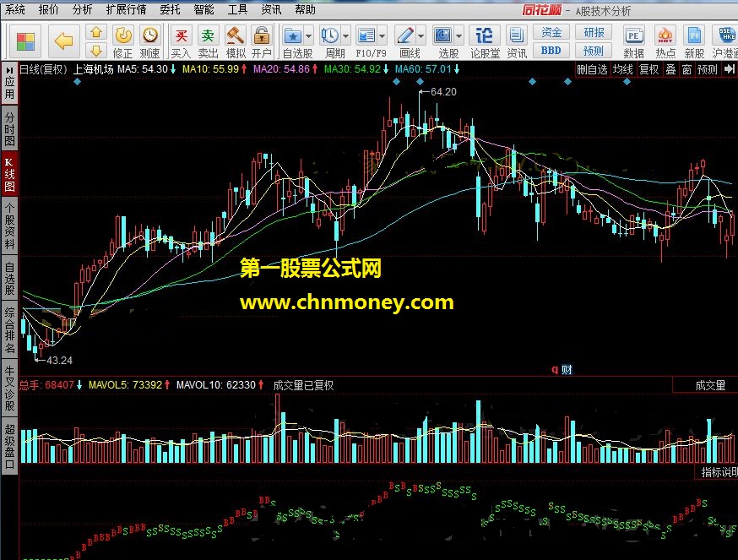Click the 财 marker on the chart
The width and height of the screenshot is (738, 560).
567,370
